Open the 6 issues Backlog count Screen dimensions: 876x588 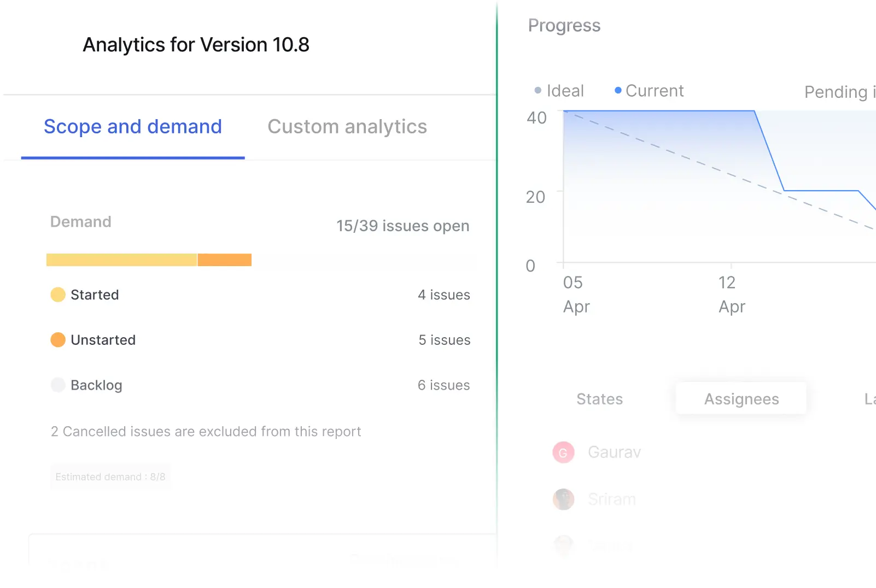point(443,385)
